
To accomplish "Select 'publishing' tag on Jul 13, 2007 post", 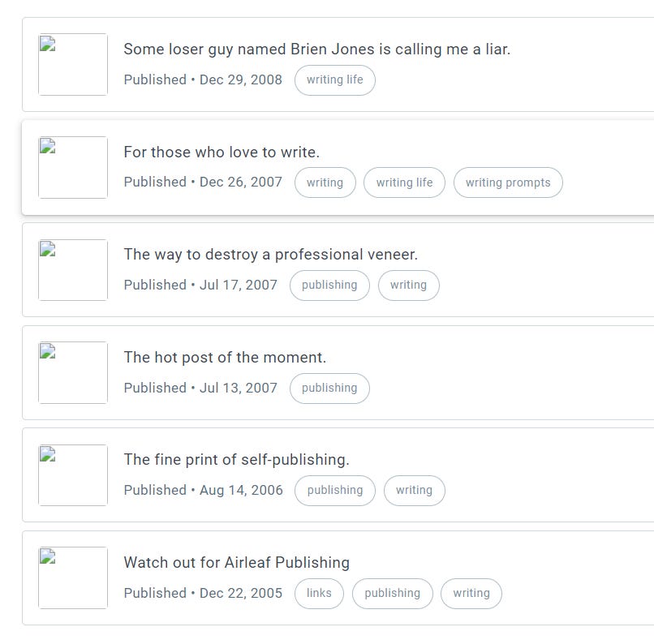I will tap(329, 388).
